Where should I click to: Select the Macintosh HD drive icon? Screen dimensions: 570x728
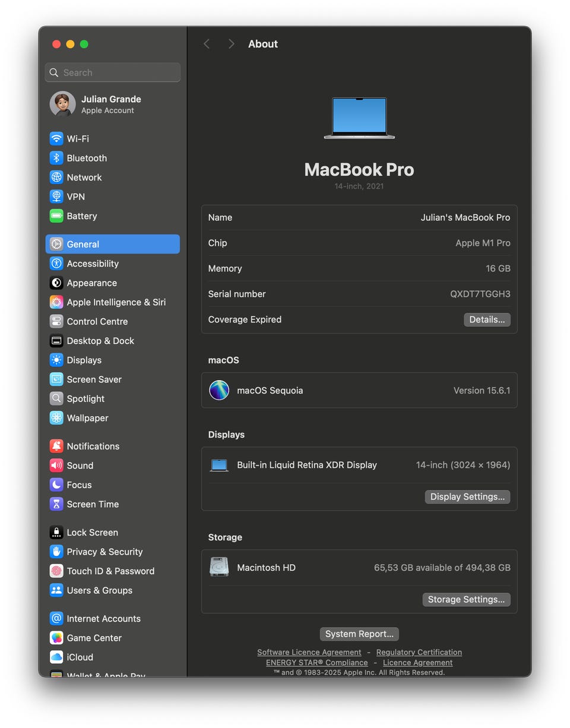pyautogui.click(x=219, y=567)
